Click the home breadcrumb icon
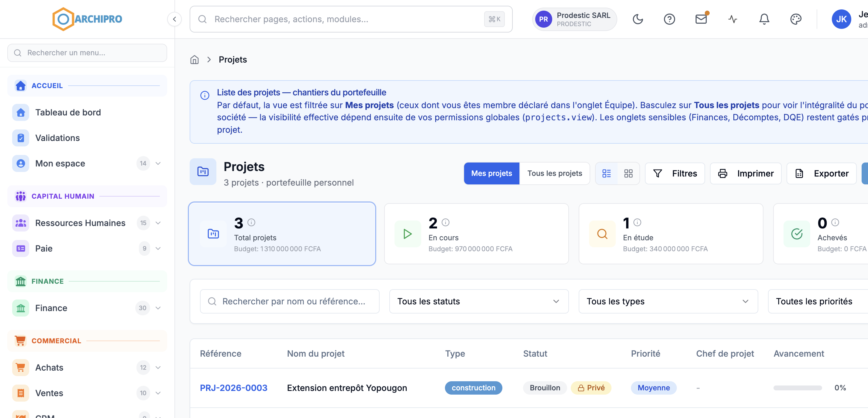The image size is (868, 418). pos(195,60)
